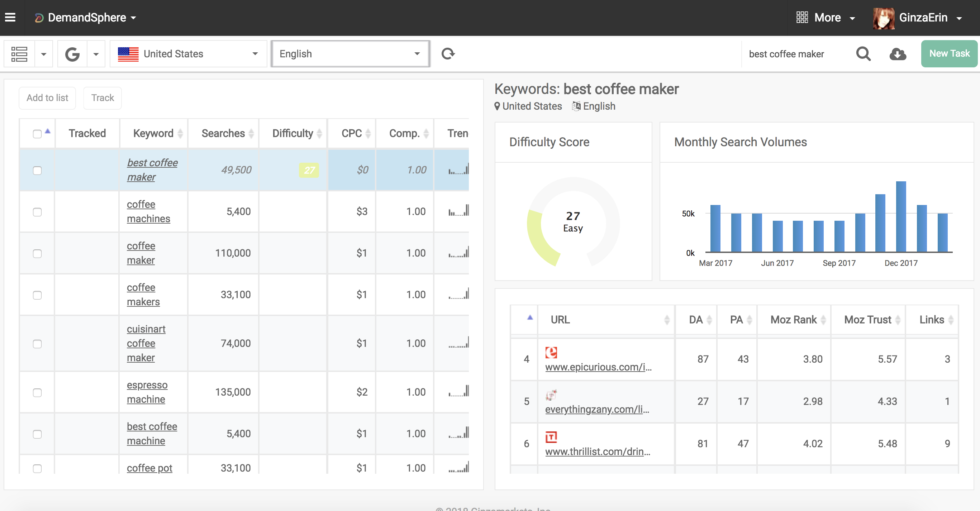This screenshot has width=980, height=511.
Task: Open the cuisinart coffee maker keyword link
Action: pyautogui.click(x=146, y=343)
